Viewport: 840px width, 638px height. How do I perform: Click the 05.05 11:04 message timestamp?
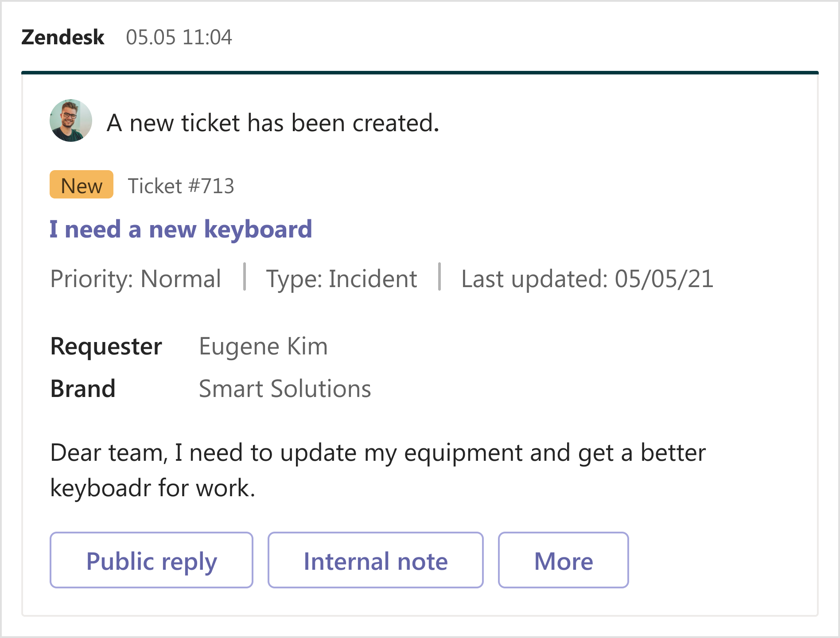179,38
